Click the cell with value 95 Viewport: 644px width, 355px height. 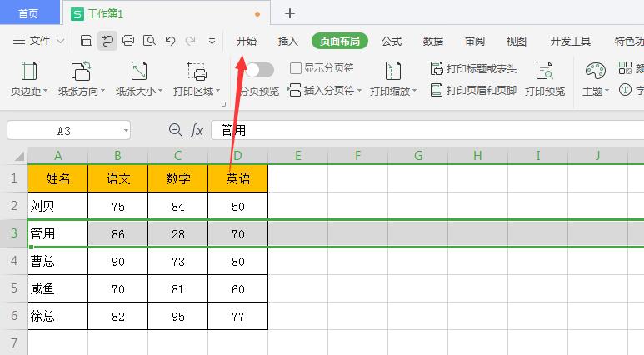click(177, 316)
